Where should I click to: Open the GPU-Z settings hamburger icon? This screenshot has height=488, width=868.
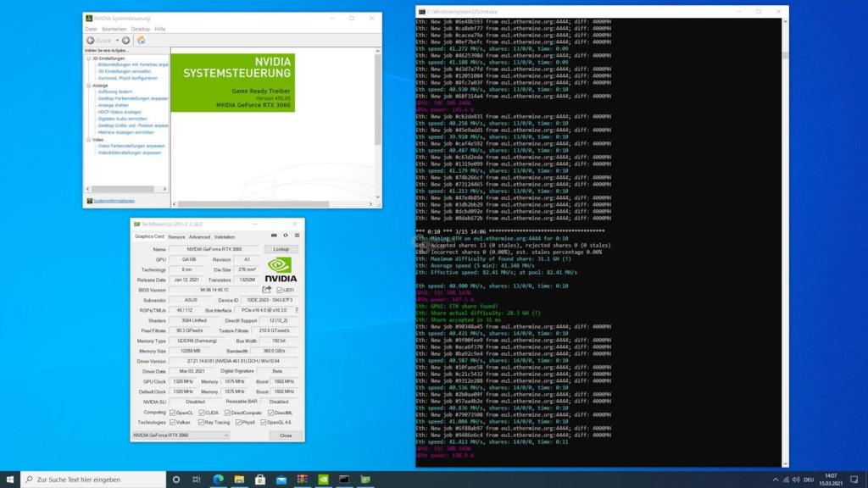point(298,236)
